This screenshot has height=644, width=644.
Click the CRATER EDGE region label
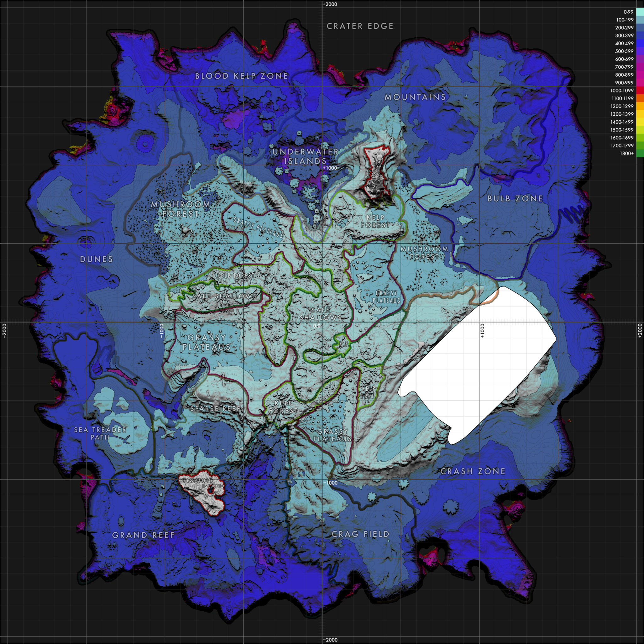[x=359, y=26]
